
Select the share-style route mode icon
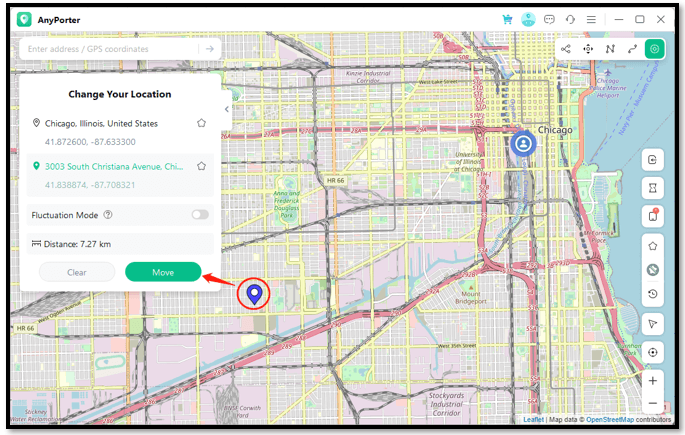pyautogui.click(x=566, y=49)
